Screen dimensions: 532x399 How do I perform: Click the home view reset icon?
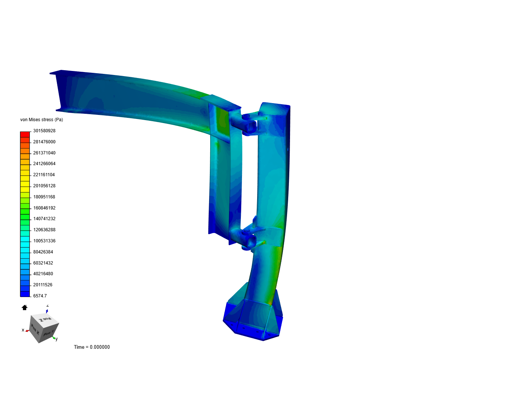[25, 307]
